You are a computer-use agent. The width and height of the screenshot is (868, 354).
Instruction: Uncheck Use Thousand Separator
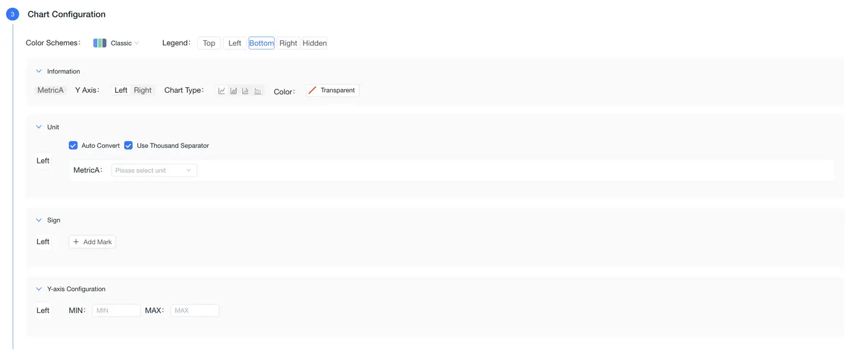pos(128,145)
